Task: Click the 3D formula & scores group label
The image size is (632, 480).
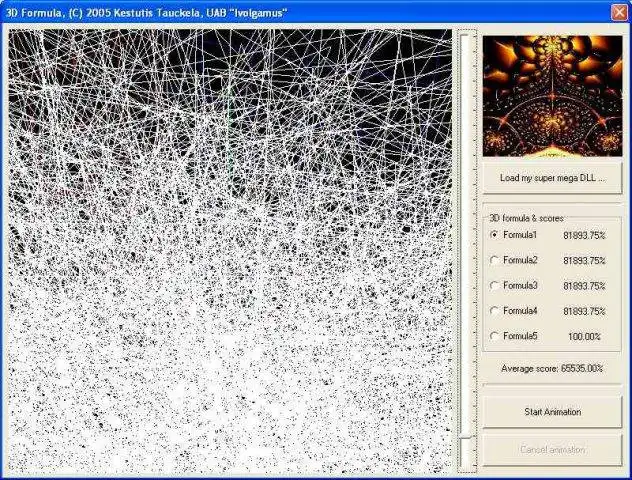Action: tap(526, 218)
